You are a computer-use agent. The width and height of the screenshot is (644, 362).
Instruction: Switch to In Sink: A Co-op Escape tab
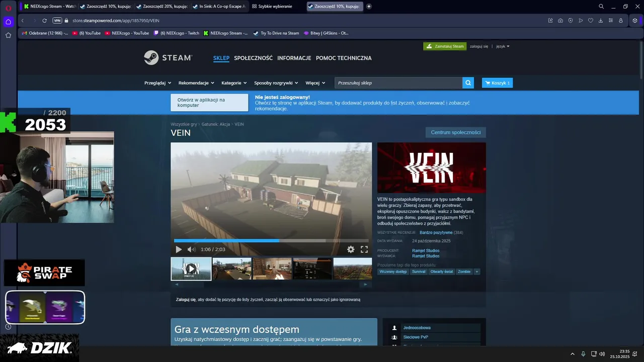click(219, 7)
